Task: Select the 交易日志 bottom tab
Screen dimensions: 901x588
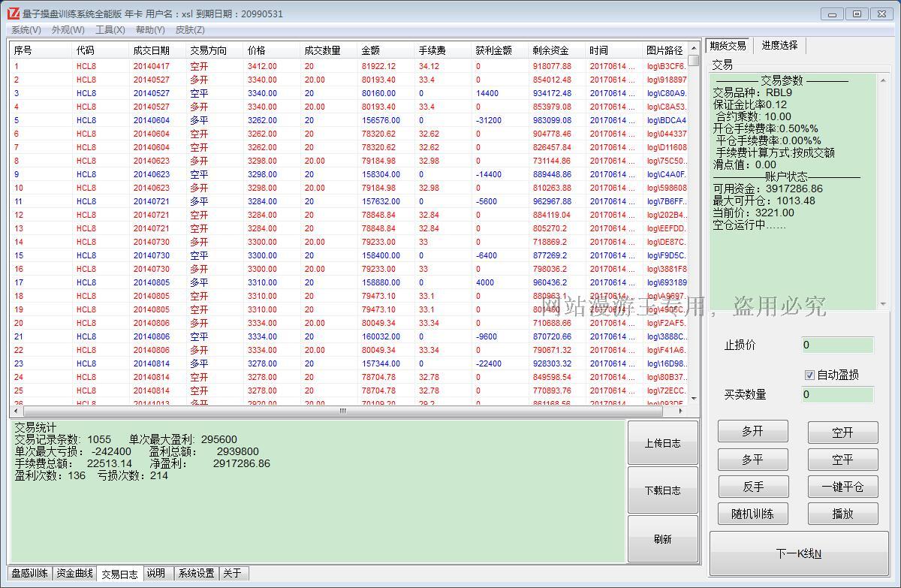Action: click(120, 574)
